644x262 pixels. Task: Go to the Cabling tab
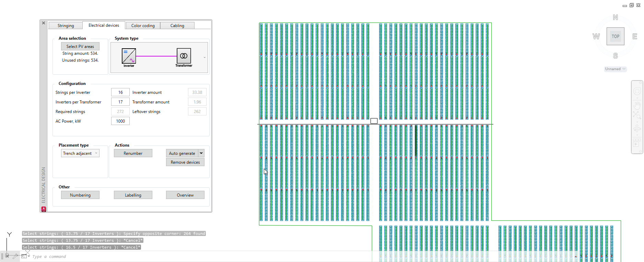[177, 26]
